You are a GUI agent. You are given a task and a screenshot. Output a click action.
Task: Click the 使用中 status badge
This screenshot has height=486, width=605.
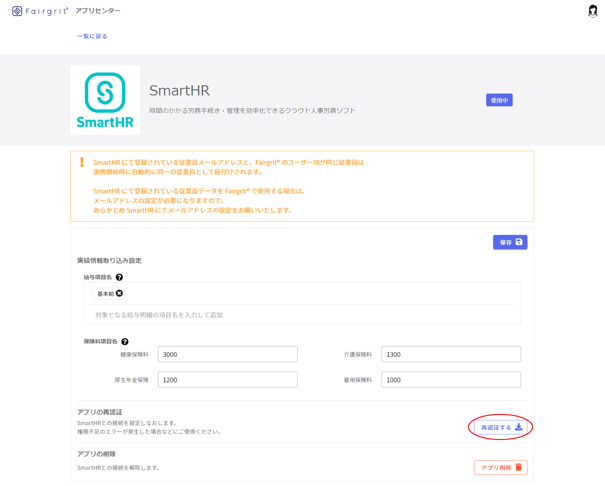tap(499, 100)
